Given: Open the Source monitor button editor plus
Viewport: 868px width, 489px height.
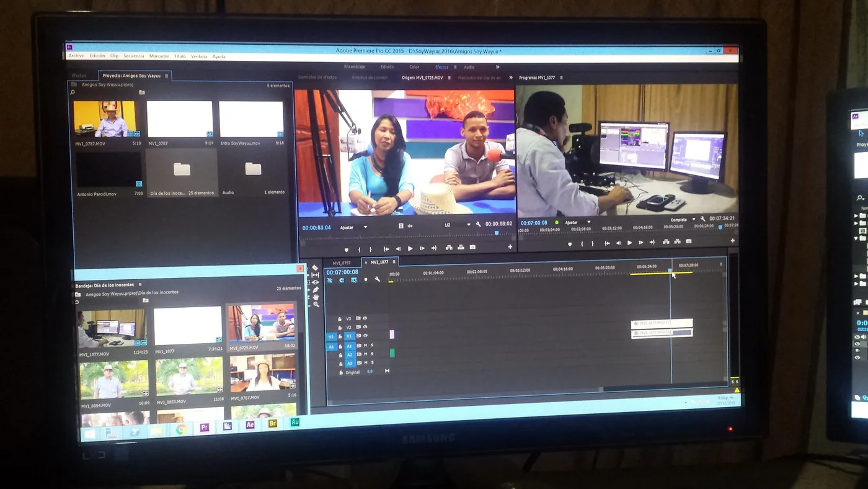Looking at the screenshot, I should 510,247.
